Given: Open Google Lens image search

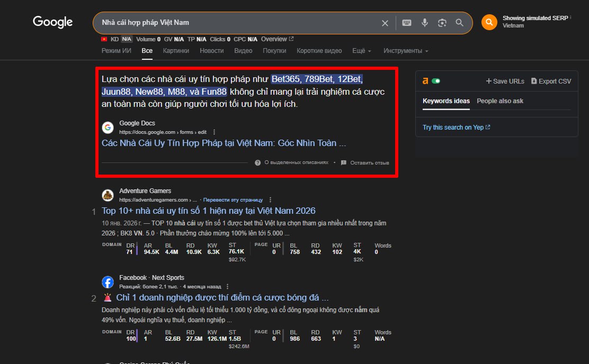Looking at the screenshot, I should tap(442, 23).
